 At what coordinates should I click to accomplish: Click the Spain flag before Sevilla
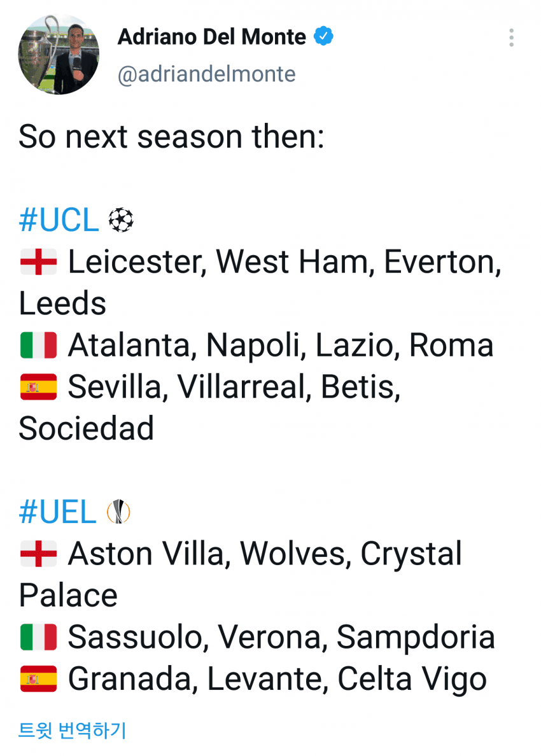pyautogui.click(x=39, y=386)
